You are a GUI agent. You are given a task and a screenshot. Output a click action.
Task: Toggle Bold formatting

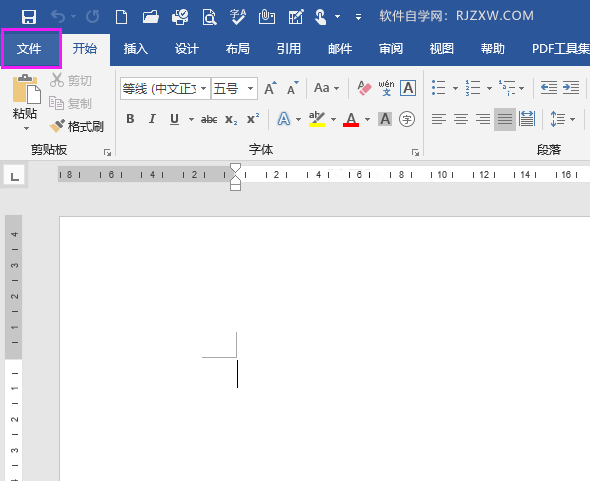point(130,119)
